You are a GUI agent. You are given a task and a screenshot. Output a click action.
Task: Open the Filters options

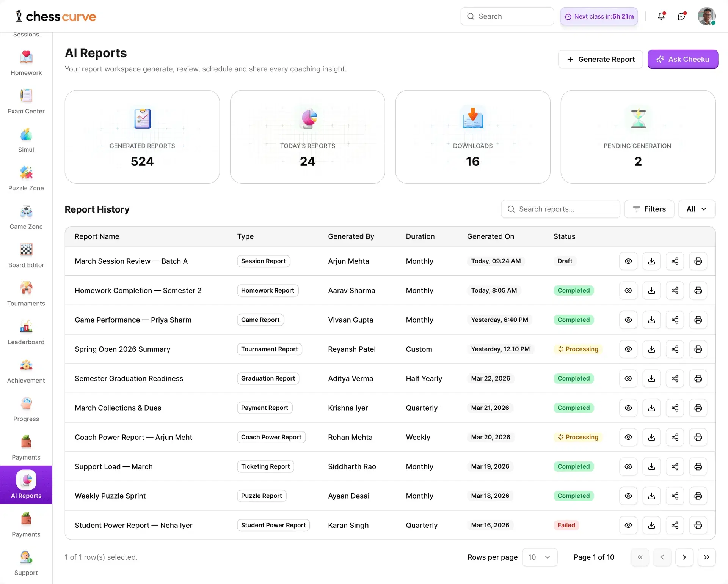coord(649,209)
